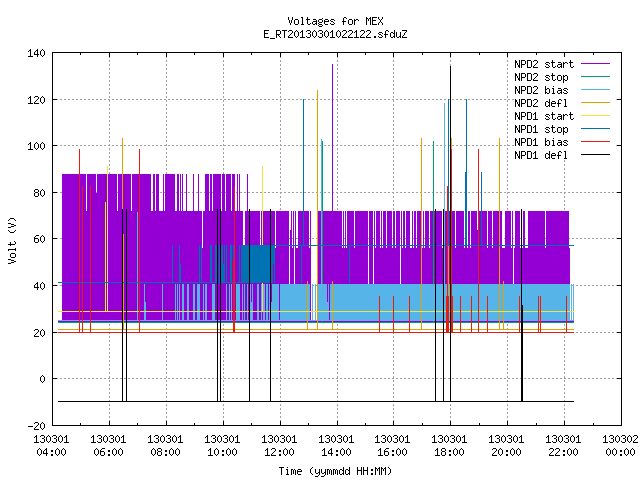Click the 'Voltages for MEX' chart title

(x=335, y=21)
